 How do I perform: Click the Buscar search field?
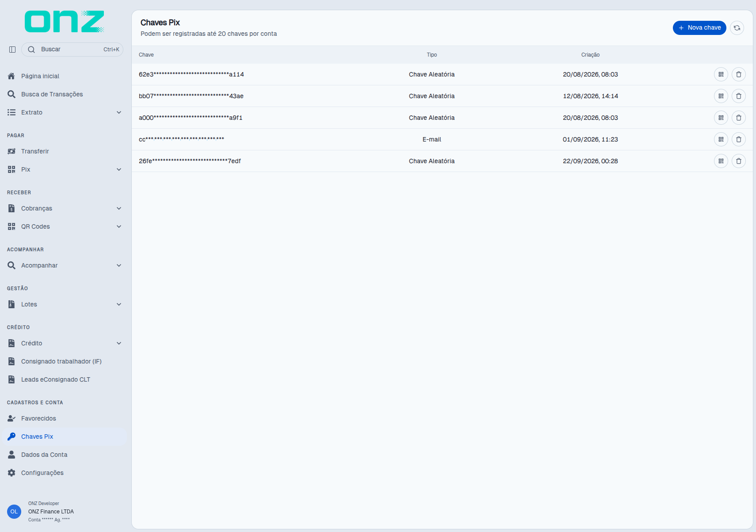pos(72,50)
